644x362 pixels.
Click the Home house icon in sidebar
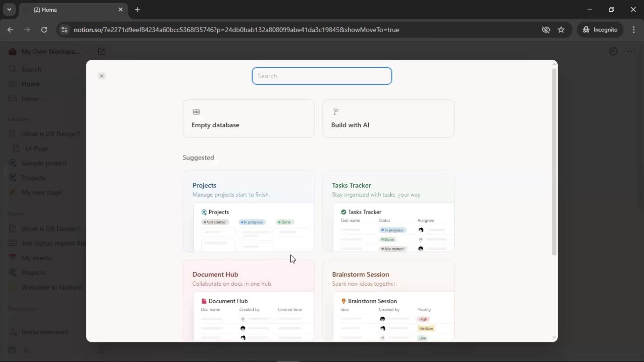pyautogui.click(x=12, y=84)
